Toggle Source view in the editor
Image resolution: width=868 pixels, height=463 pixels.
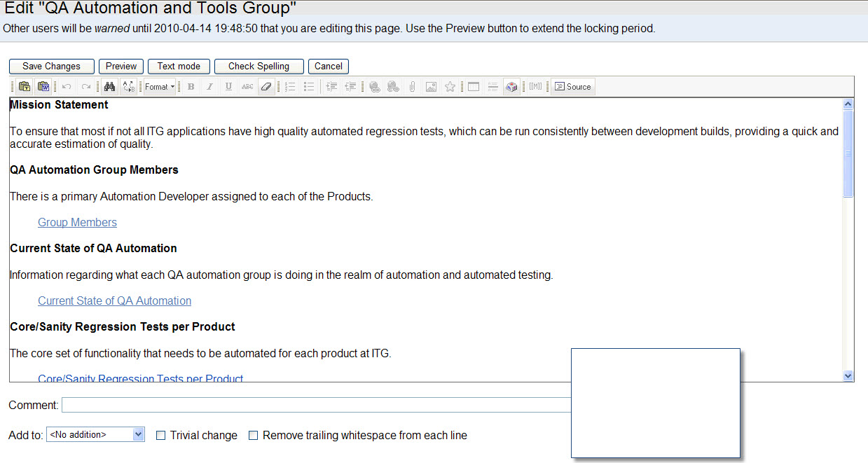[x=573, y=87]
